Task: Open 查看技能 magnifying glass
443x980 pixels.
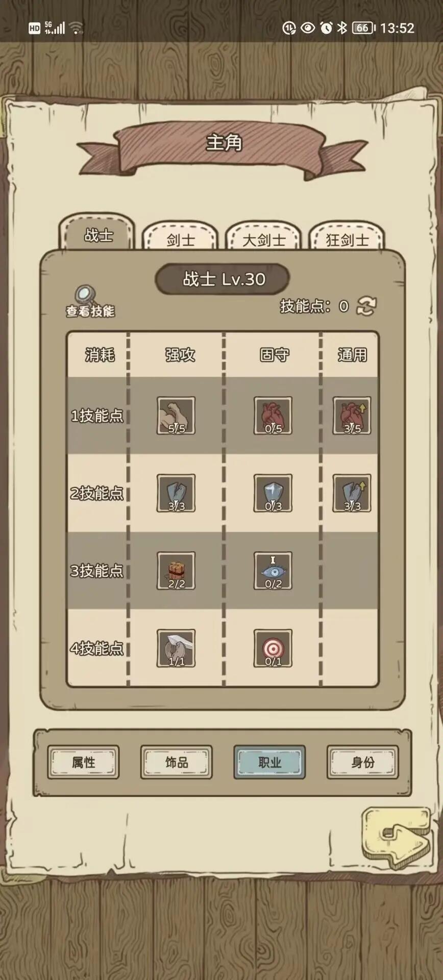Action: (90, 302)
